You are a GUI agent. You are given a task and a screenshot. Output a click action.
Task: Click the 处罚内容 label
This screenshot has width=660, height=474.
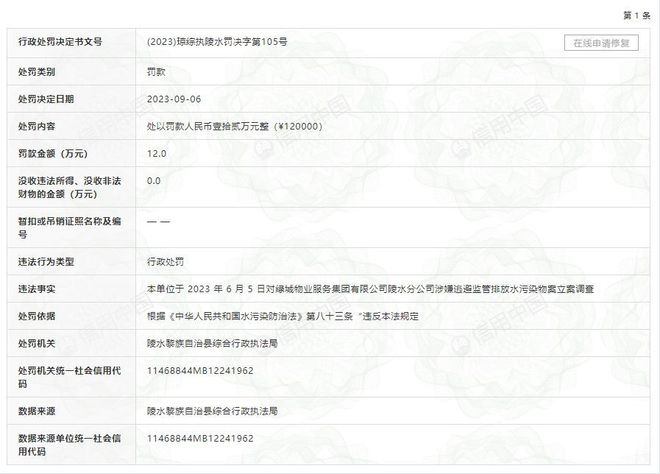coord(37,126)
